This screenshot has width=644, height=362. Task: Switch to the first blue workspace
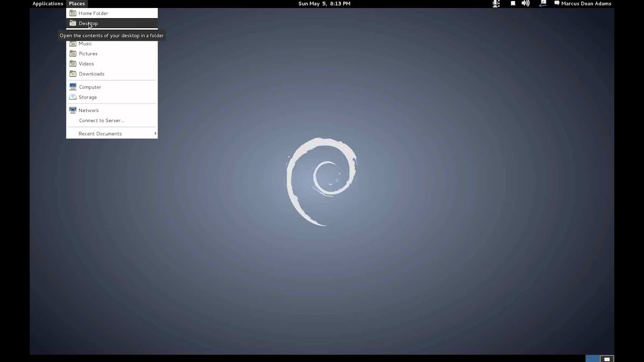pos(593,358)
